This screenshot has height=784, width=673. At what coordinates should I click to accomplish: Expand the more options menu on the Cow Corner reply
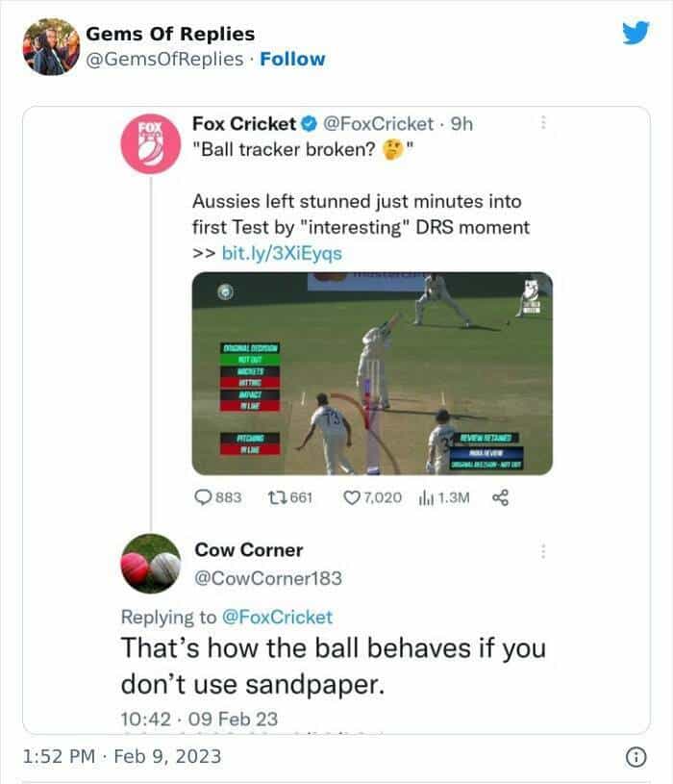pyautogui.click(x=543, y=551)
